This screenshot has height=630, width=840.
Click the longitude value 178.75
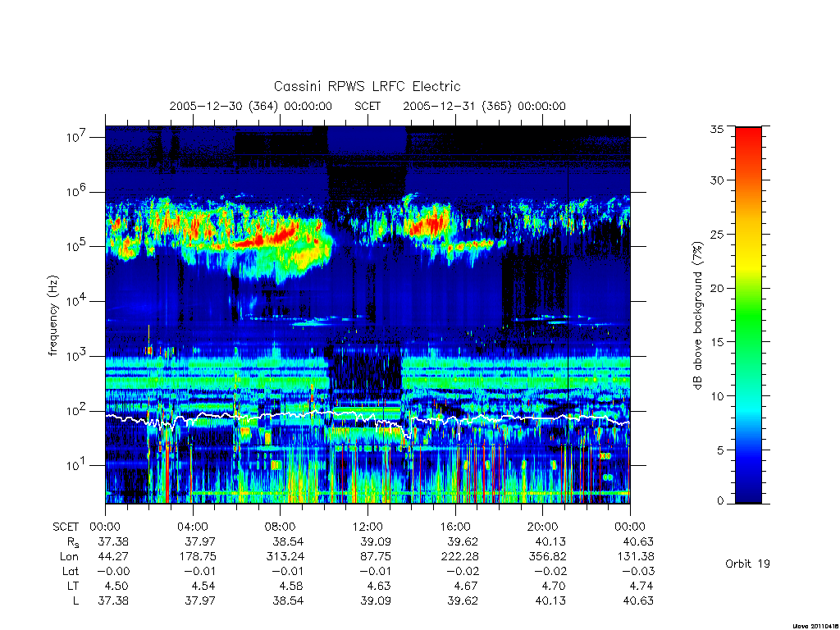click(197, 557)
